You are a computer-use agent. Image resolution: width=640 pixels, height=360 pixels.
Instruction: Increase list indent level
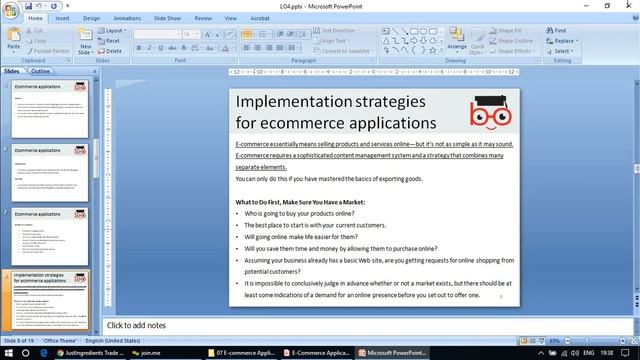pyautogui.click(x=291, y=35)
